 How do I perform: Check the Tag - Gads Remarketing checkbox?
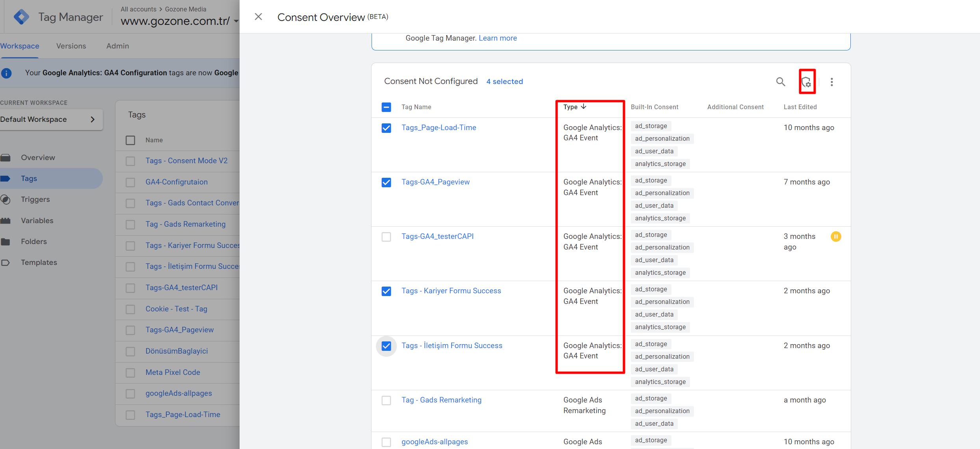click(386, 401)
